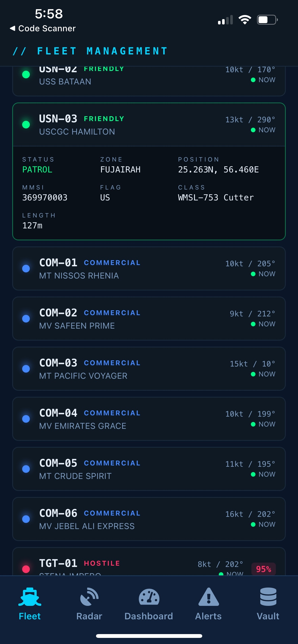This screenshot has height=644, width=298.
Task: Tap the USS BATAAN vessel row
Action: pos(149,79)
